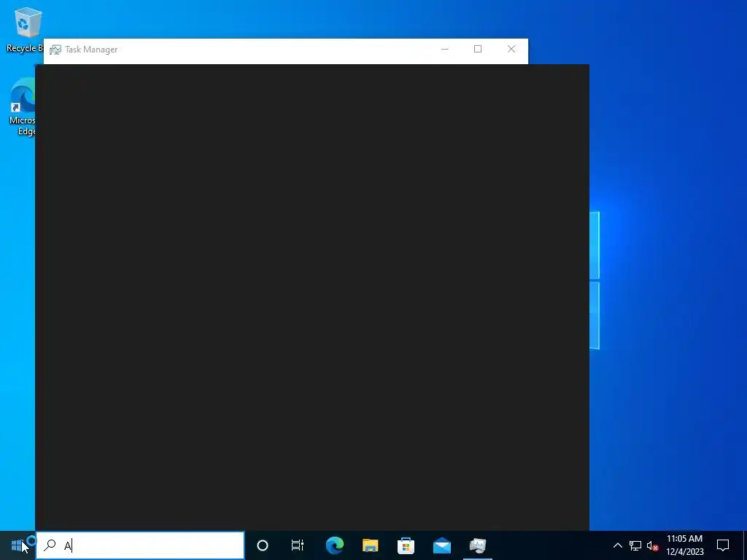Open the Windows Start menu

(x=18, y=545)
